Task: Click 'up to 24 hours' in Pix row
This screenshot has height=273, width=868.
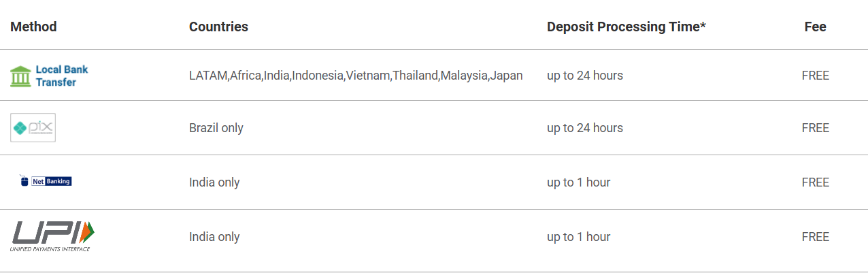Action: pyautogui.click(x=585, y=128)
